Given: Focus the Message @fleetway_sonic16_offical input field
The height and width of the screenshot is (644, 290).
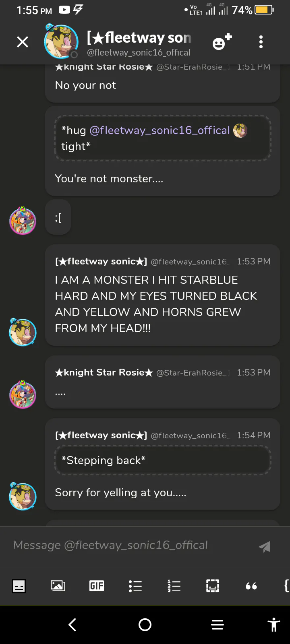Looking at the screenshot, I should point(129,545).
